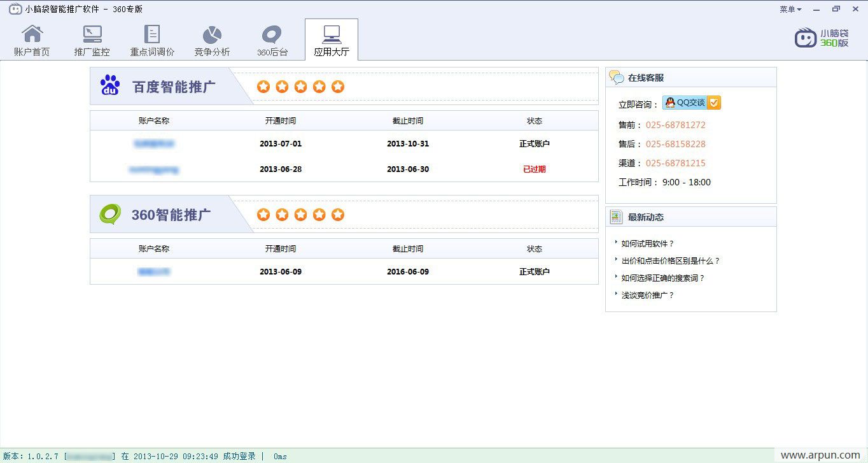Click the 已过期 status of second Baidu account
Viewport: 868px width, 463px height.
point(534,169)
